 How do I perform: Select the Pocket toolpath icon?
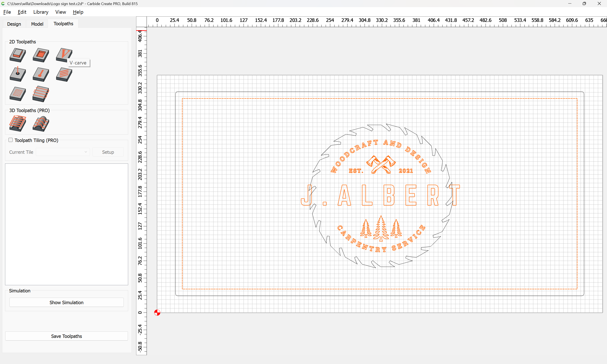(41, 55)
